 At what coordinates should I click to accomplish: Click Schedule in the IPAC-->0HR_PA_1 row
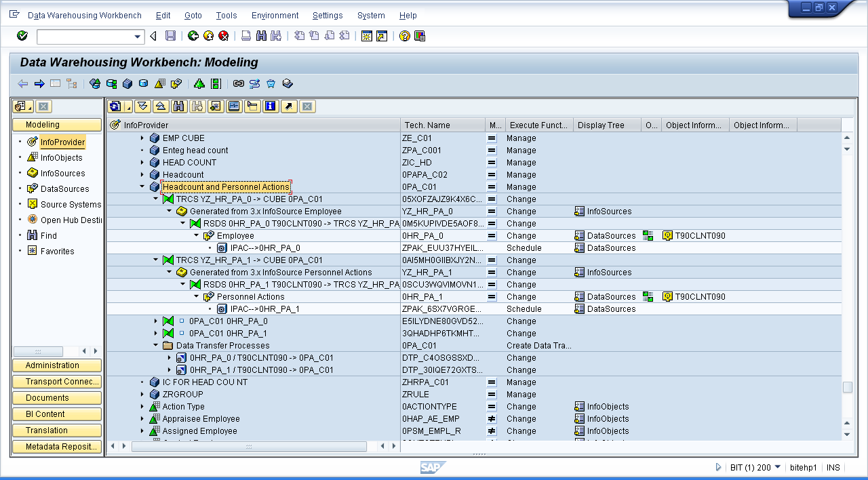tap(524, 308)
